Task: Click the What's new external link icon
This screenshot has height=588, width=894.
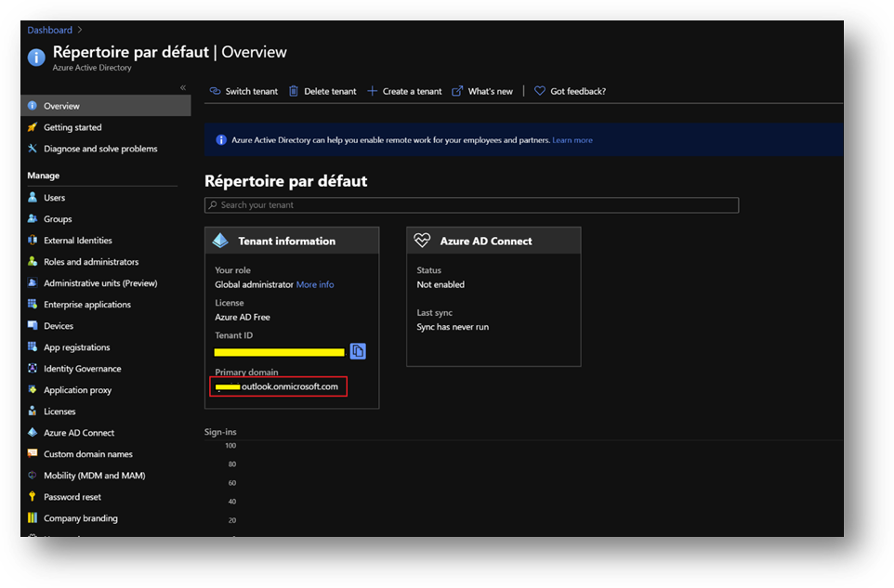Action: [x=457, y=91]
